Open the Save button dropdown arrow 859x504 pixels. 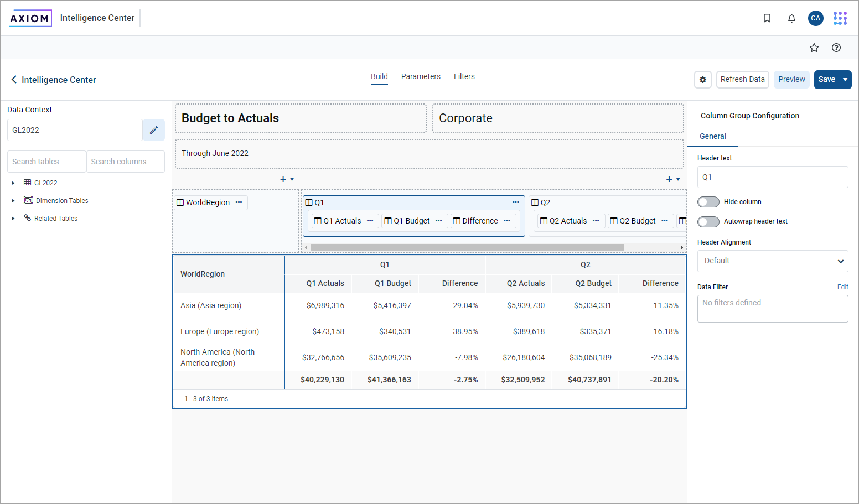pyautogui.click(x=845, y=80)
